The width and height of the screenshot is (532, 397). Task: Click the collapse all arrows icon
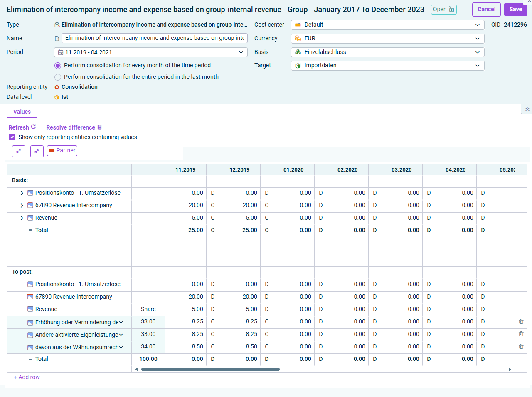(37, 151)
